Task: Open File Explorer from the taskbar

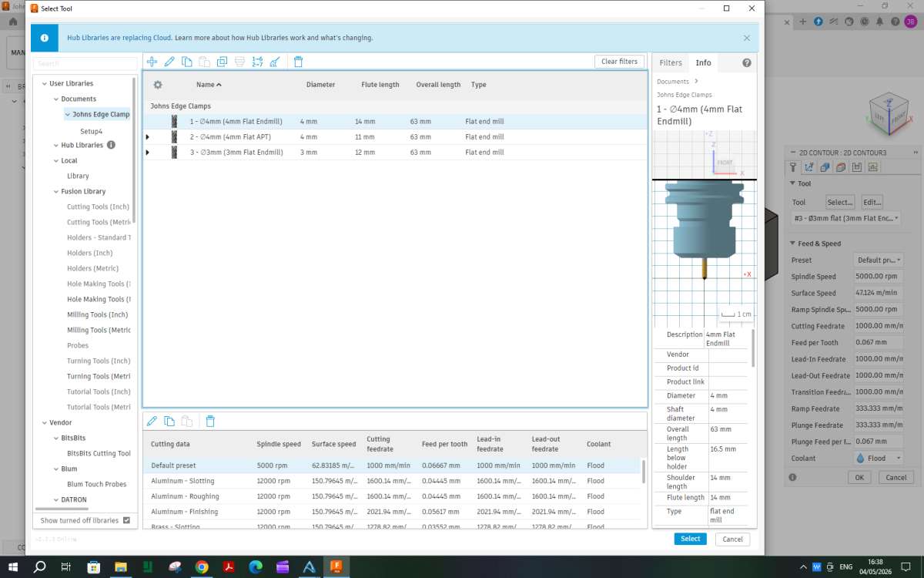Action: [121, 566]
